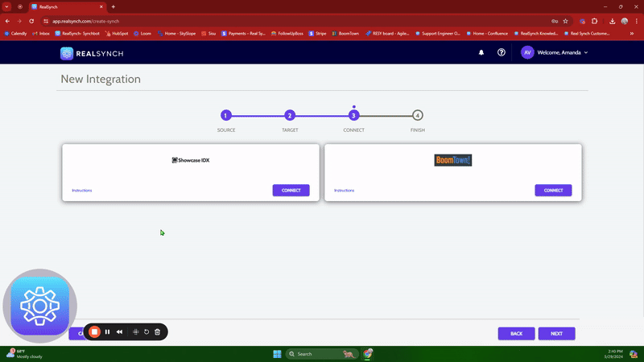Open Chrome three-dot menu
The image size is (644, 362).
pos(636,22)
